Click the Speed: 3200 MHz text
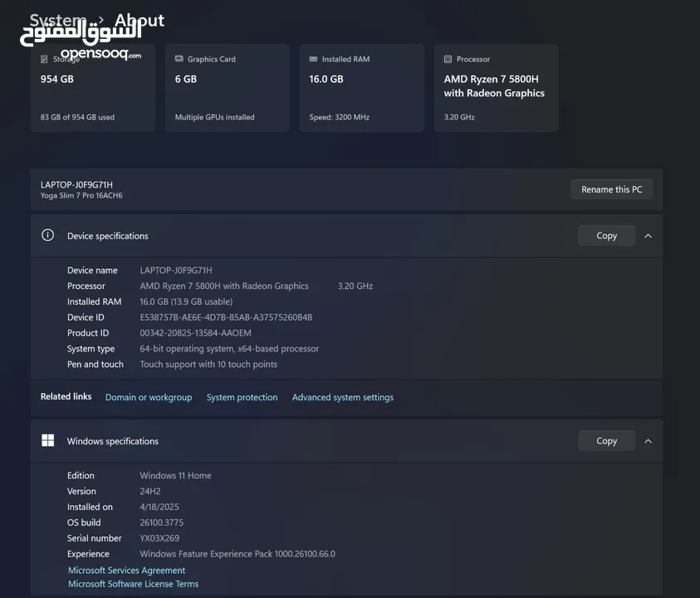The image size is (700, 598). pos(340,117)
